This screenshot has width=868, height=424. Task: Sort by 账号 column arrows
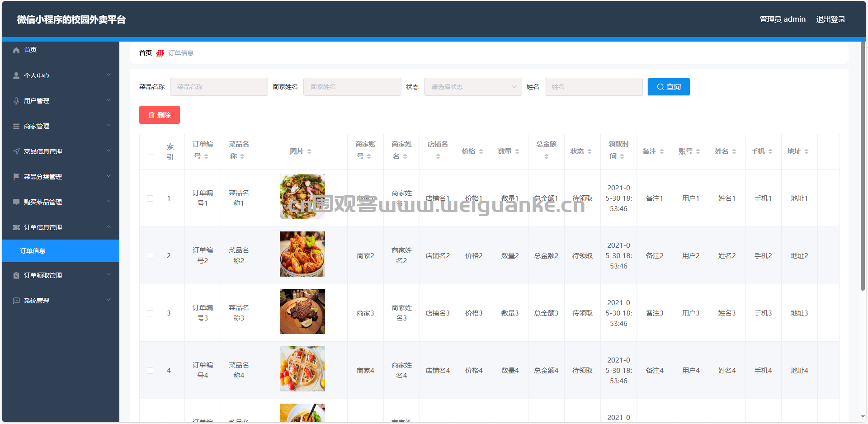tap(698, 151)
